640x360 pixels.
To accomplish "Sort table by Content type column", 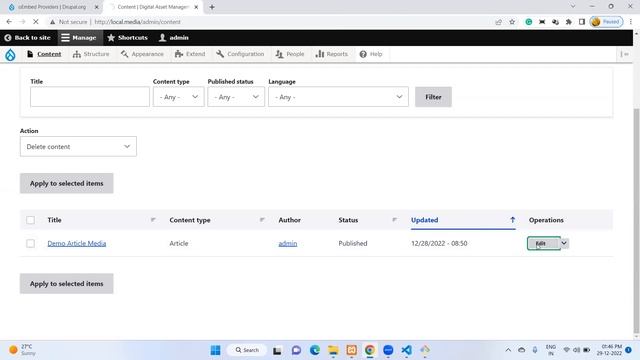I will pos(190,220).
